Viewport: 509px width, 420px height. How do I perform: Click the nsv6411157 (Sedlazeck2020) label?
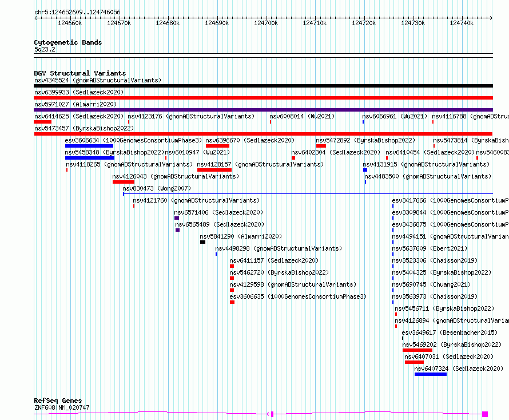pyautogui.click(x=274, y=260)
